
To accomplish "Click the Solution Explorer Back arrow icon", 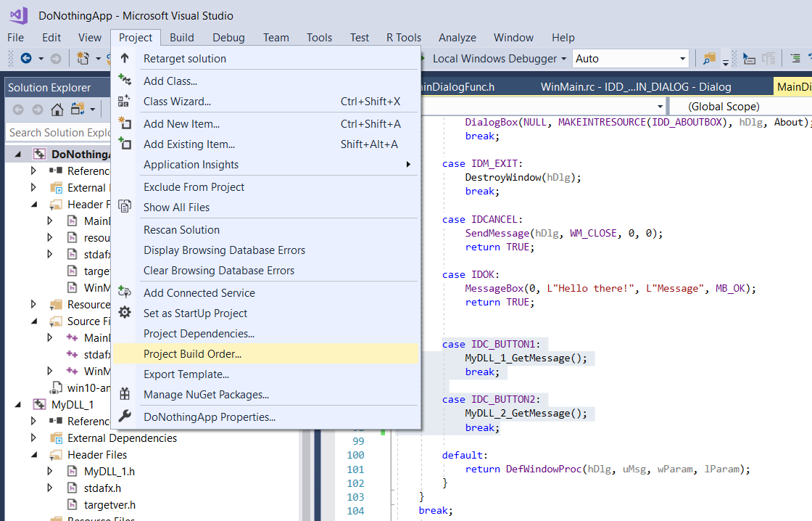I will [18, 110].
